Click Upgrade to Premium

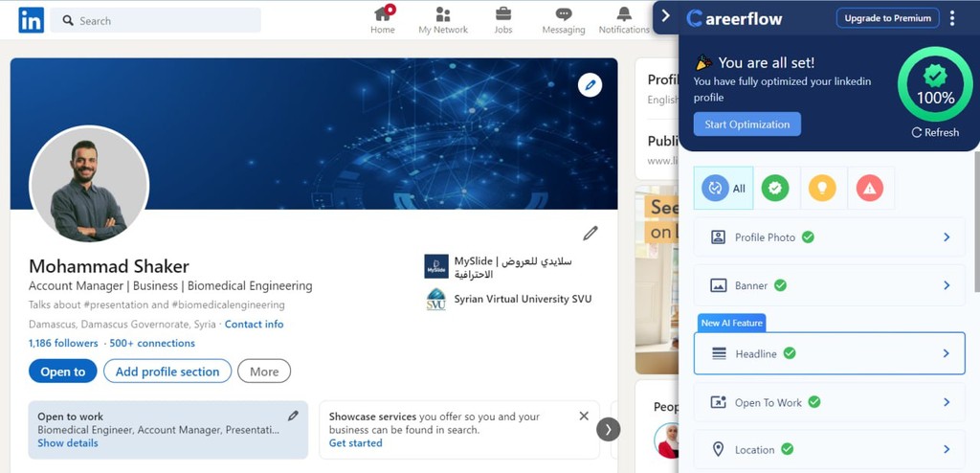point(887,18)
